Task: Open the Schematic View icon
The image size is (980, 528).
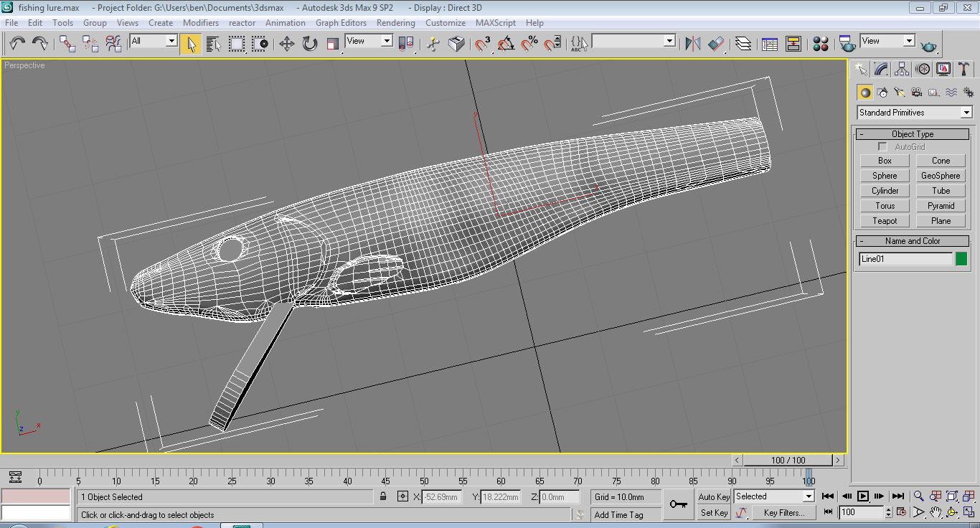Action: pyautogui.click(x=793, y=44)
